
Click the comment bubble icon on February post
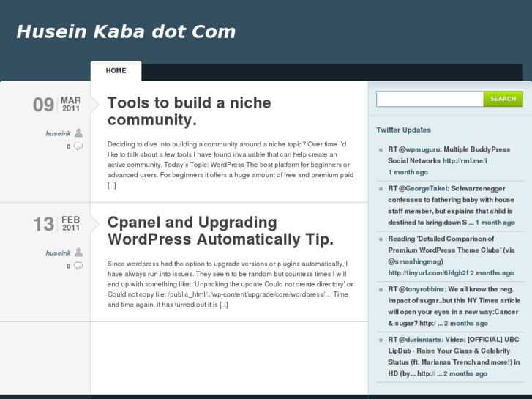tap(78, 266)
